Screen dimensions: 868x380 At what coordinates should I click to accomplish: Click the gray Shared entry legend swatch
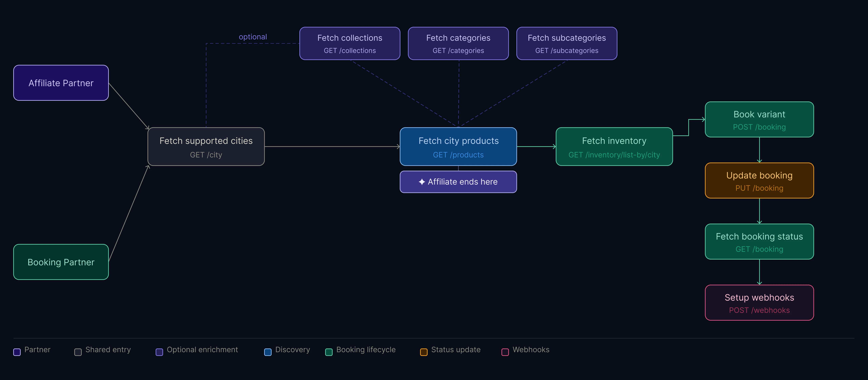pyautogui.click(x=78, y=352)
